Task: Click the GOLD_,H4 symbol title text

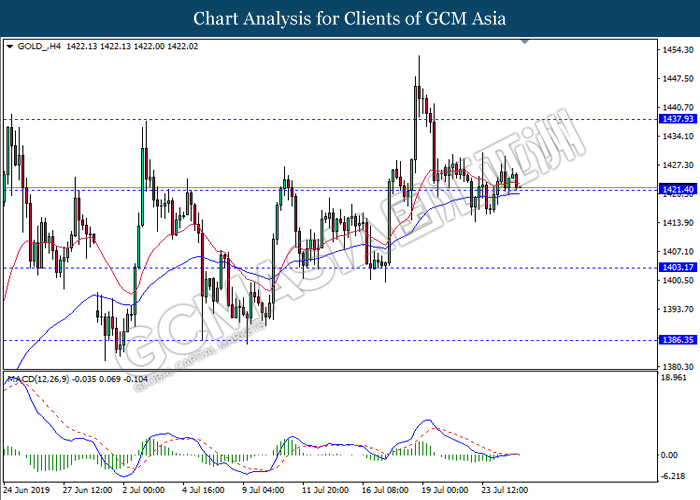Action: pyautogui.click(x=39, y=46)
